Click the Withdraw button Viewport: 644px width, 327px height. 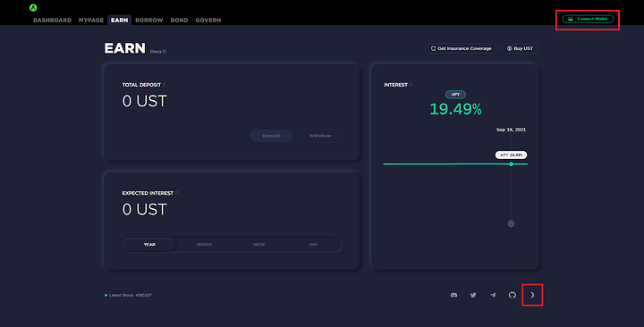tap(320, 136)
